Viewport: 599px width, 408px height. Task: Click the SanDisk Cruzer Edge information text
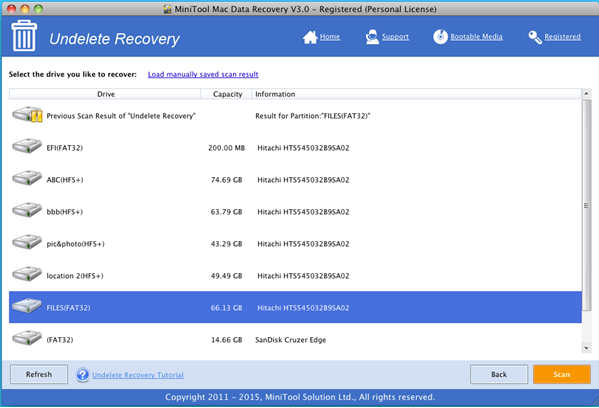[x=291, y=340]
